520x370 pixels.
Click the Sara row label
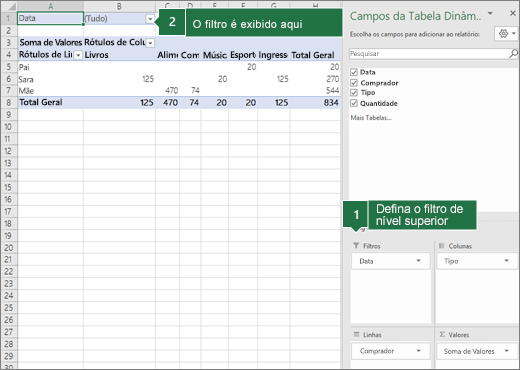(x=26, y=79)
